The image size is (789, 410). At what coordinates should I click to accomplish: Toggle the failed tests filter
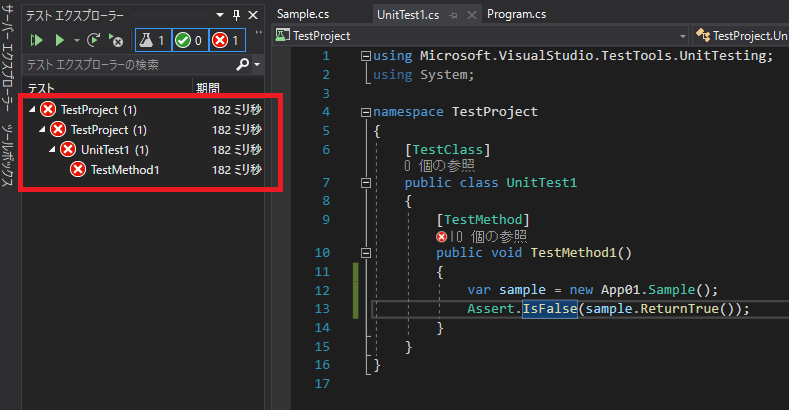(225, 40)
